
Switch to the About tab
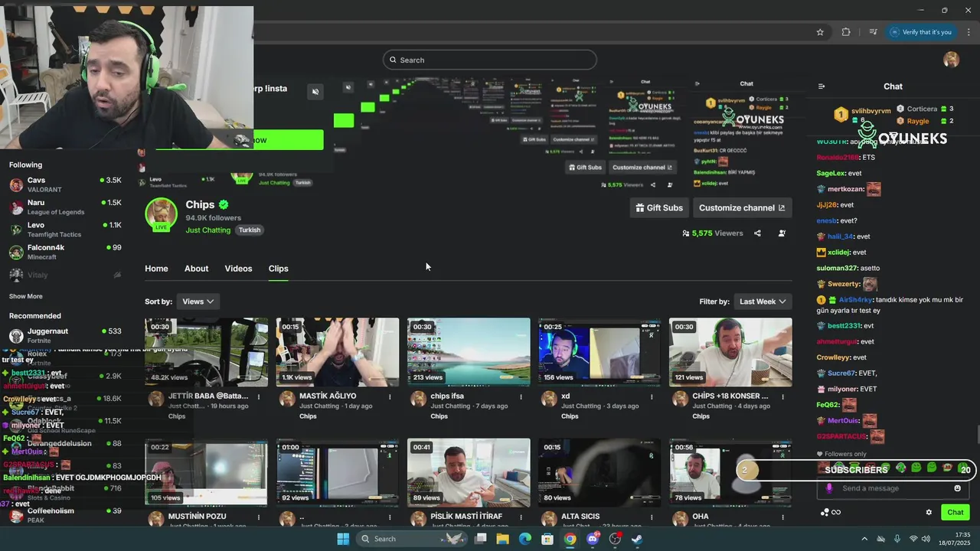(196, 269)
